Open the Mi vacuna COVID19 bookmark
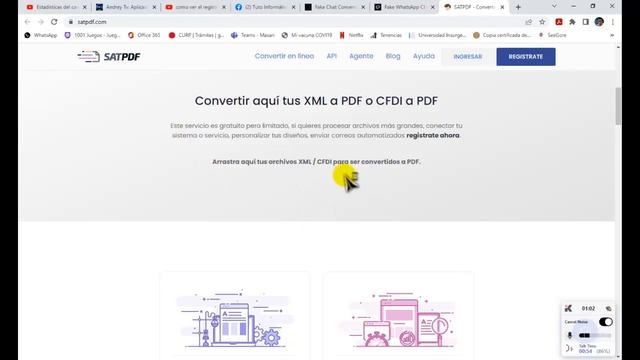Viewport: 640px width, 360px height. click(x=307, y=36)
